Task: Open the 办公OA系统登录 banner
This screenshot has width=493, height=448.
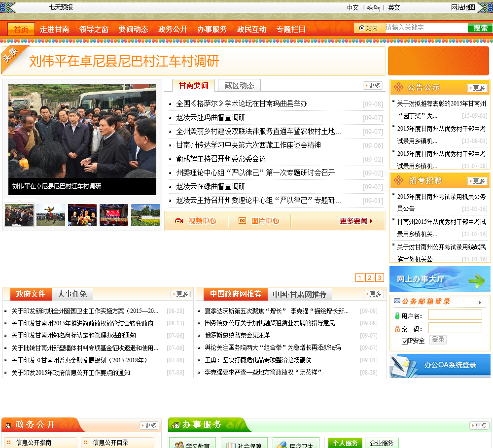Action: 440,366
